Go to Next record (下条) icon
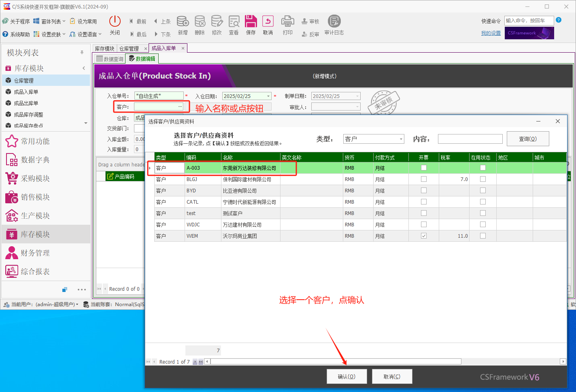This screenshot has width=576, height=392. pos(156,34)
